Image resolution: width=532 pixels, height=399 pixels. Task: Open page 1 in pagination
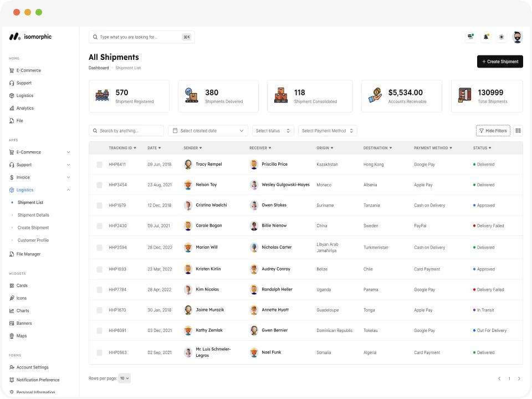point(509,378)
